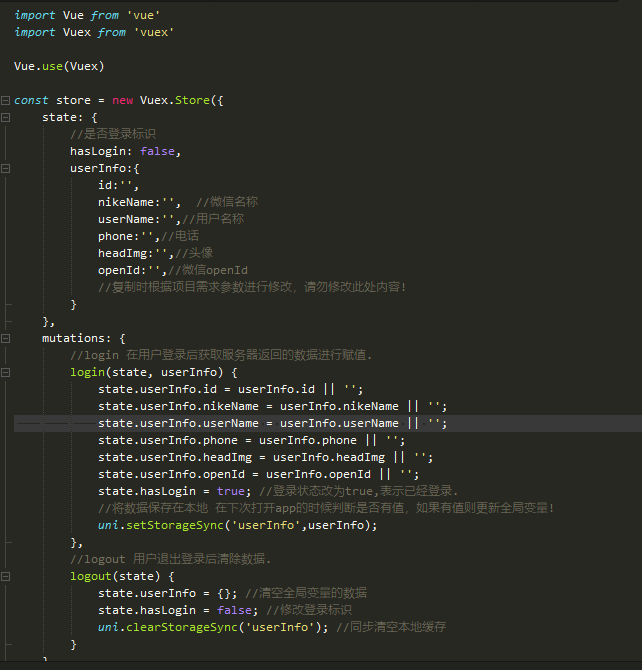This screenshot has width=642, height=670.
Task: Click 'state.userInfo = {};' line
Action: pyautogui.click(x=168, y=594)
